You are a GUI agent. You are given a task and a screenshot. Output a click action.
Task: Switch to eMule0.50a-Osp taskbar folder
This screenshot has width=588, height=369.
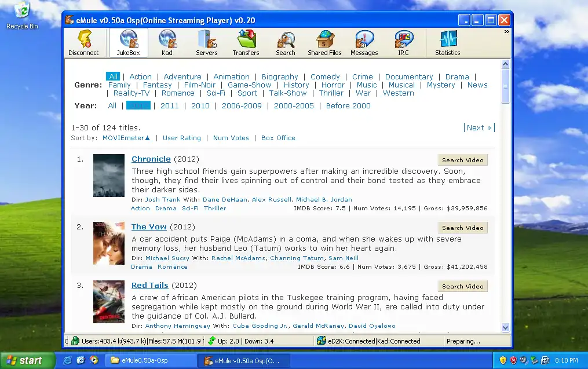pyautogui.click(x=150, y=360)
